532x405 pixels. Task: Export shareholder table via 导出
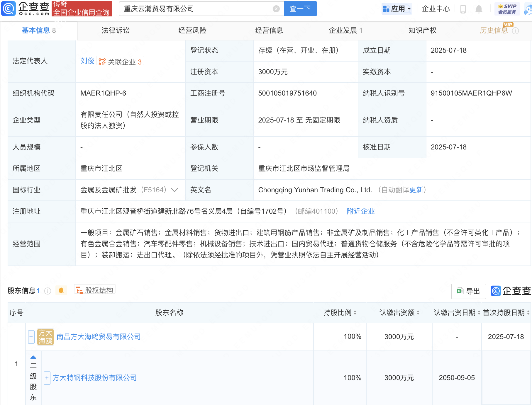[468, 291]
